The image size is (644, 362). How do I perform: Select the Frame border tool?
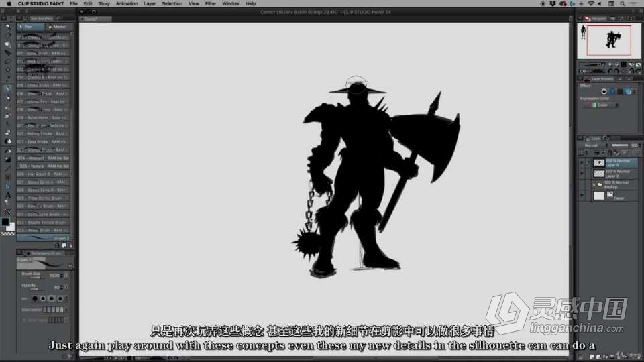(7, 177)
